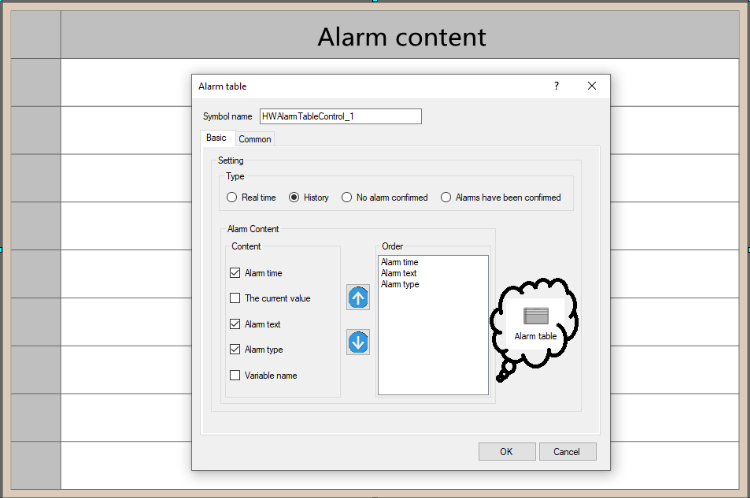Open help with the question mark button
Image resolution: width=750 pixels, height=498 pixels.
pyautogui.click(x=557, y=87)
